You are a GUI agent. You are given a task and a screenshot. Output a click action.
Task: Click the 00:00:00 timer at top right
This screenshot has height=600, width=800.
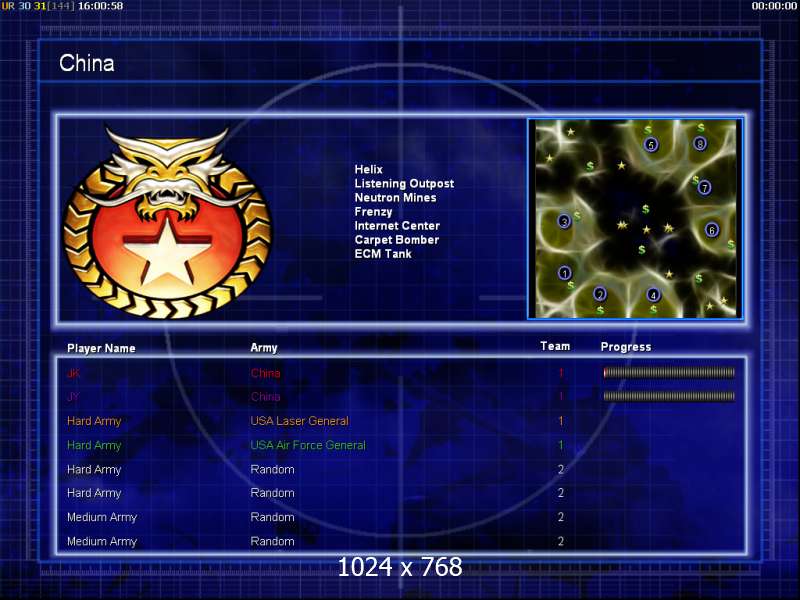pos(774,6)
